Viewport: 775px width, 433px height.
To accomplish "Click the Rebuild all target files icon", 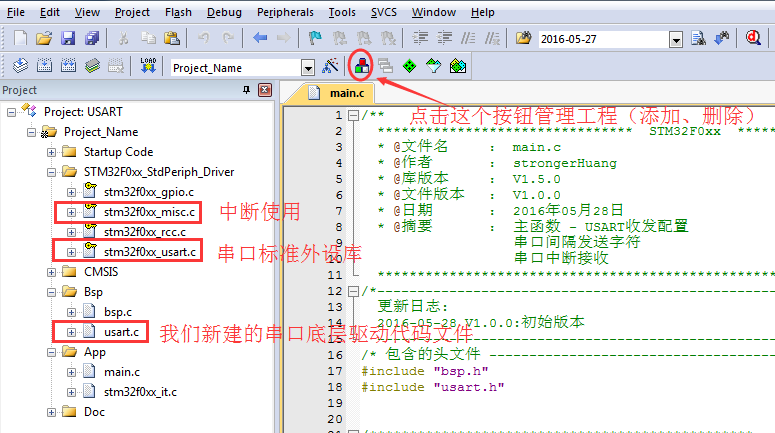I will coord(68,66).
